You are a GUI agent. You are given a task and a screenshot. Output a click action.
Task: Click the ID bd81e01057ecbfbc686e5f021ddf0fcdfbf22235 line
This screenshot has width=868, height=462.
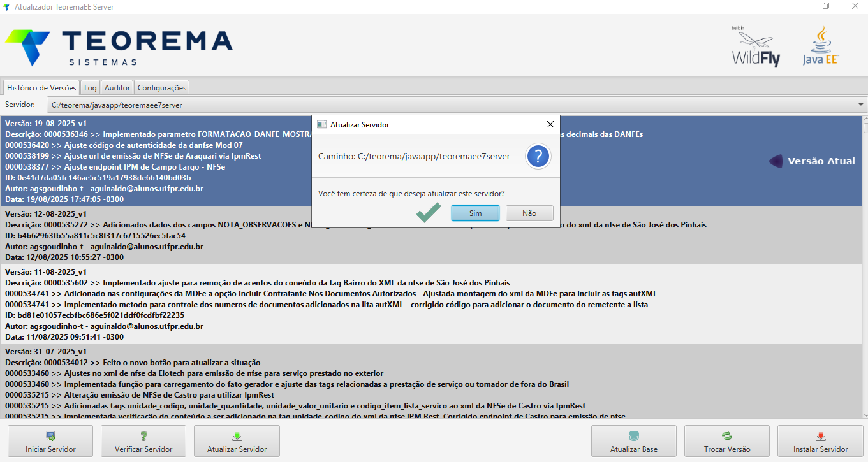[94, 315]
